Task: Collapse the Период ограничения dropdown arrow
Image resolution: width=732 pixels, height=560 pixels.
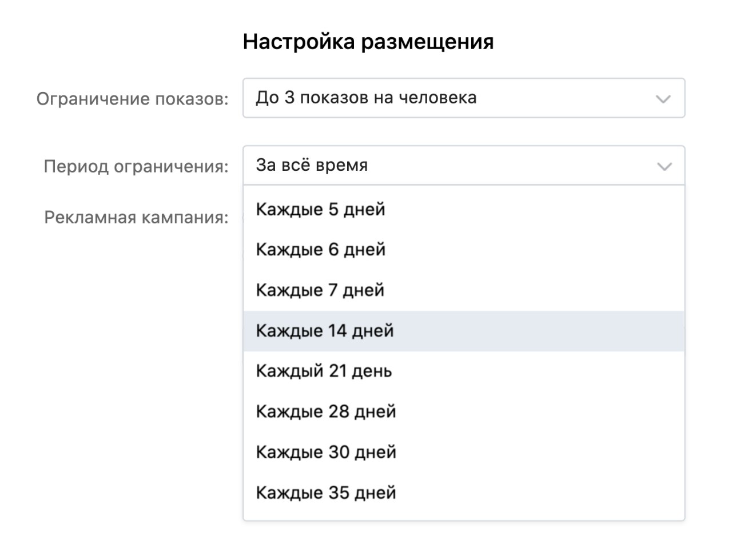Action: coord(664,167)
